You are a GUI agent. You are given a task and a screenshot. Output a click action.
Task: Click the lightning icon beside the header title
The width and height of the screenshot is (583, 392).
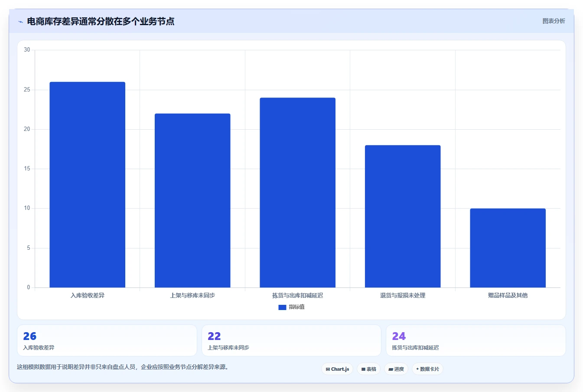coord(20,22)
